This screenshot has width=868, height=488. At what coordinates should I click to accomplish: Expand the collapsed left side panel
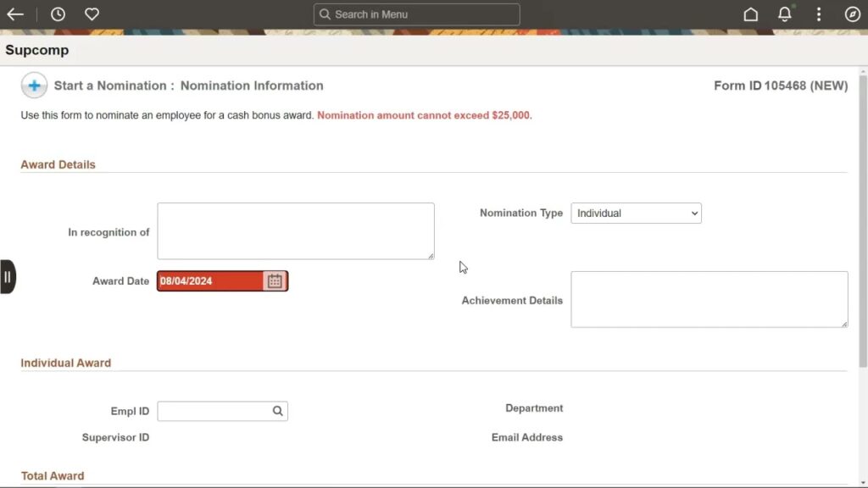point(8,276)
